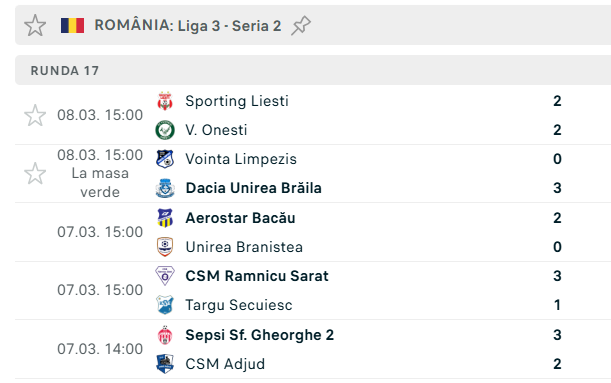The height and width of the screenshot is (383, 611).
Task: Toggle favorite star for Sporting Liesti match
Action: [x=35, y=115]
